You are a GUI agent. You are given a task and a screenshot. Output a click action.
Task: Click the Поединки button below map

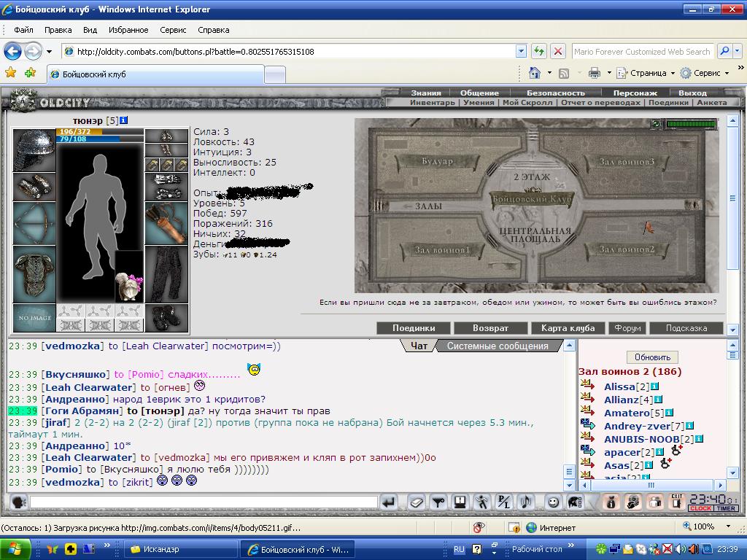(x=414, y=328)
